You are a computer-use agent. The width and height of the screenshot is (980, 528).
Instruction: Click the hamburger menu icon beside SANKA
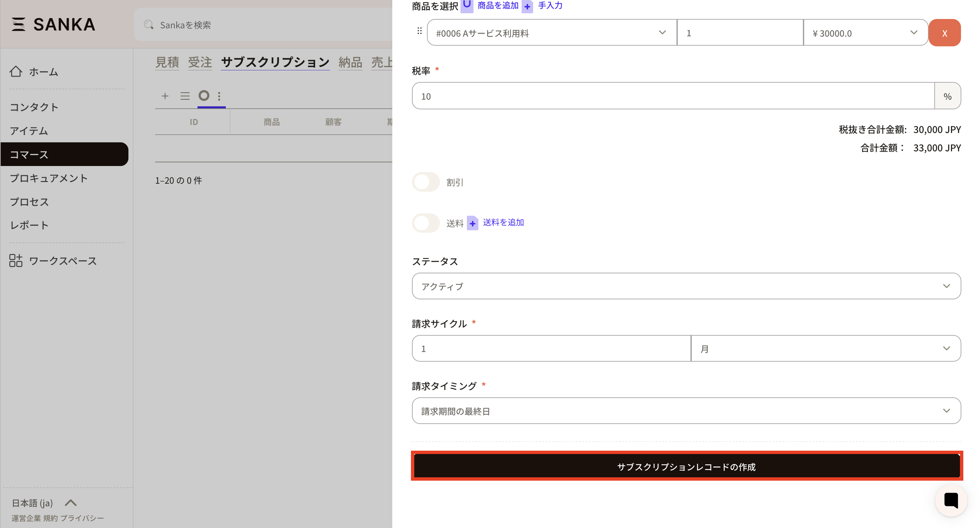coord(18,24)
